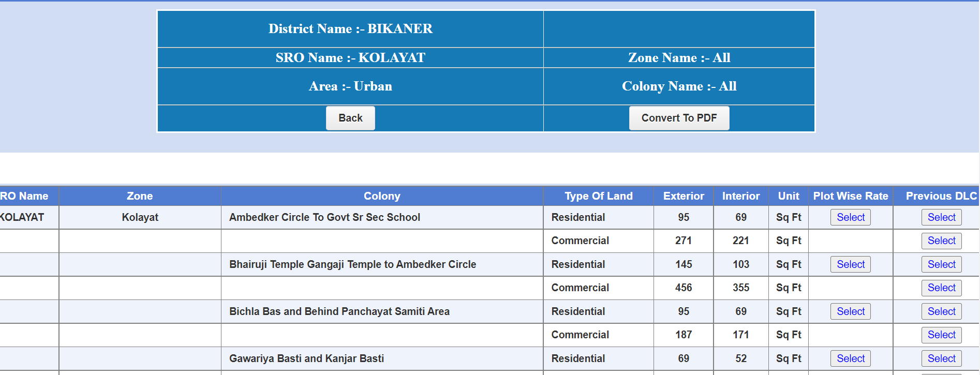
Task: Click 'Commercial' in the row with exterior 456
Action: (580, 288)
